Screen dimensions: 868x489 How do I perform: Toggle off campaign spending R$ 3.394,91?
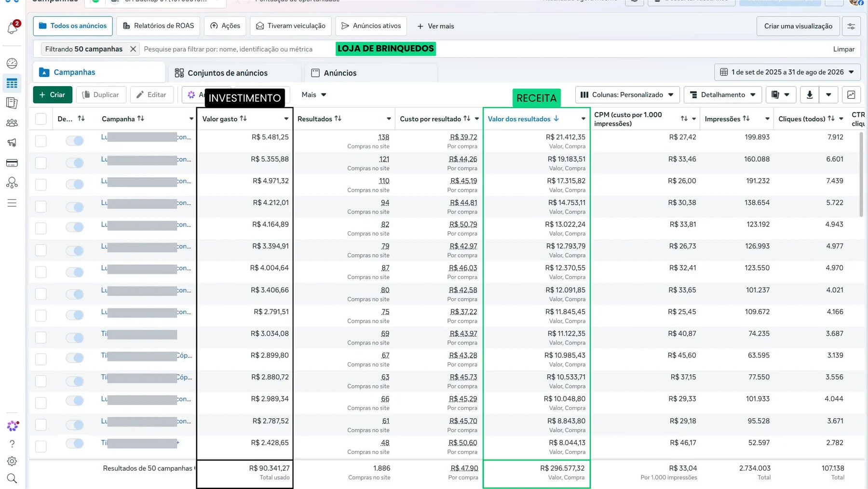click(75, 251)
